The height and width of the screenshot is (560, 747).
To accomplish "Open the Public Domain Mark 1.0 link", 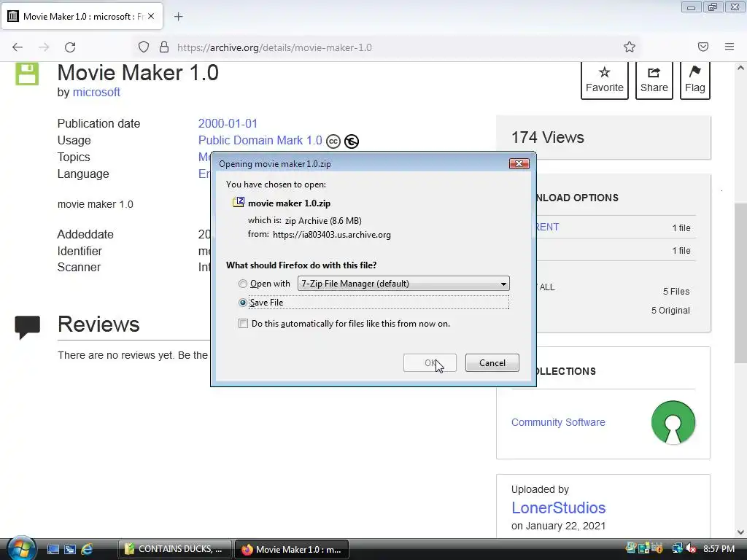I will click(x=260, y=141).
